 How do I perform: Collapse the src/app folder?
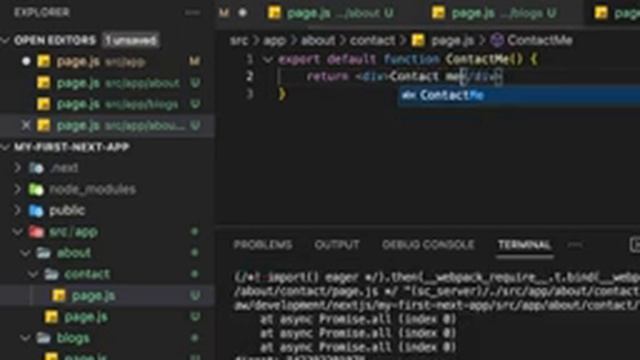[x=18, y=231]
